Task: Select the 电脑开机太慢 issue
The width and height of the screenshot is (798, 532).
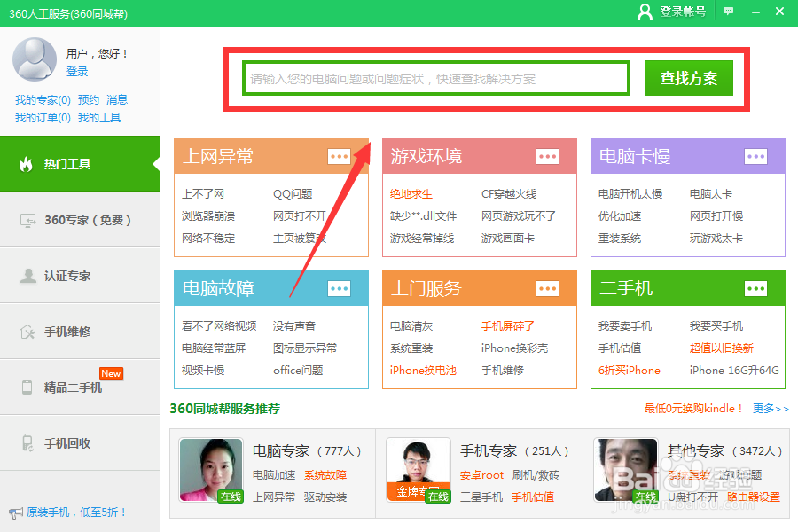Action: point(630,194)
